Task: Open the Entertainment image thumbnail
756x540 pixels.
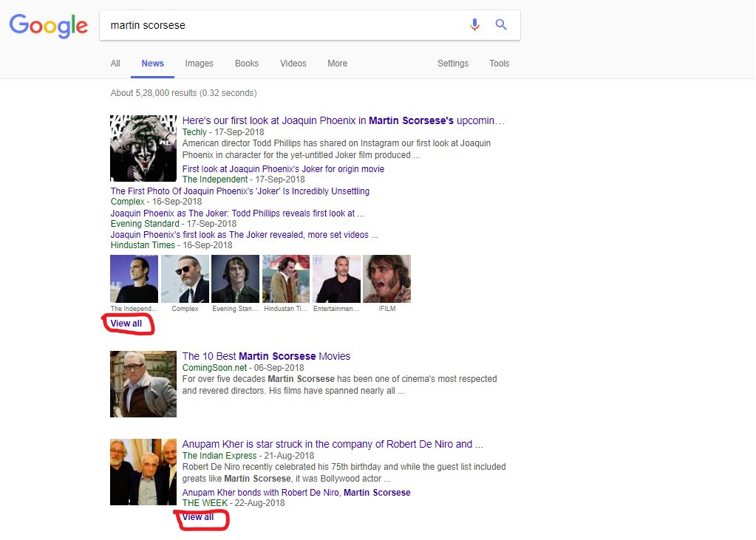Action: 336,278
